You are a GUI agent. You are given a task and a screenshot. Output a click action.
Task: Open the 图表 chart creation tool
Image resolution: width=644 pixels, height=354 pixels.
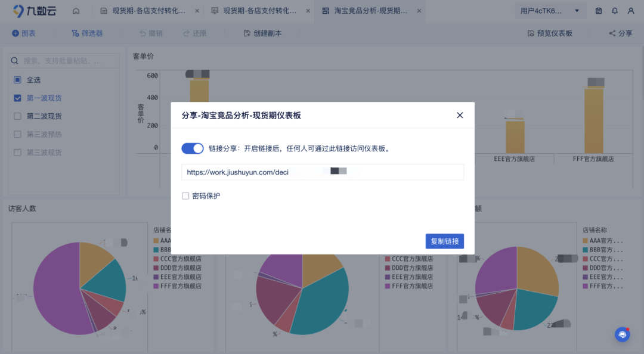[23, 33]
